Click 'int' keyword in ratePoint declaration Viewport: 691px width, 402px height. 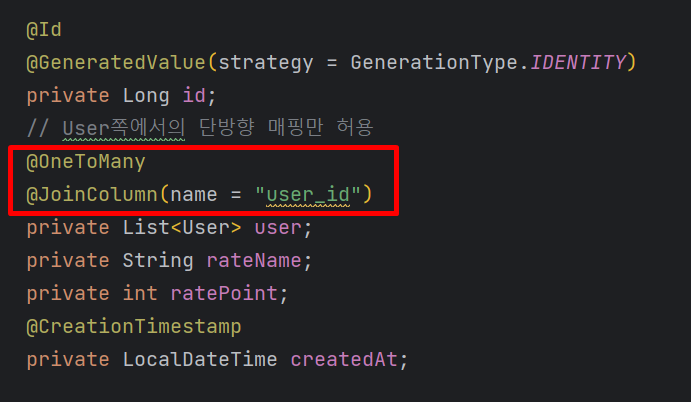point(140,294)
